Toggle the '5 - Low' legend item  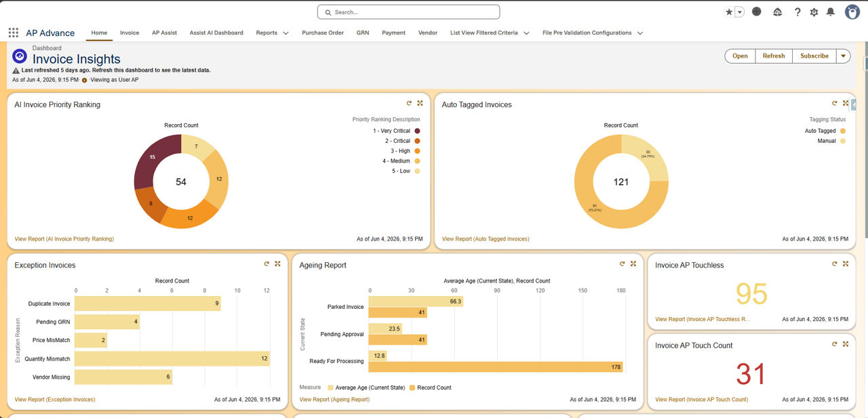(406, 171)
